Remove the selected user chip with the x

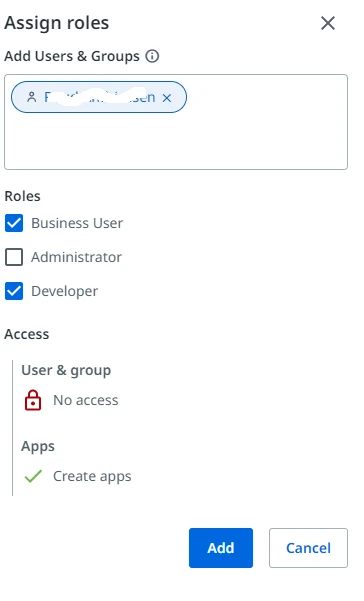(167, 98)
